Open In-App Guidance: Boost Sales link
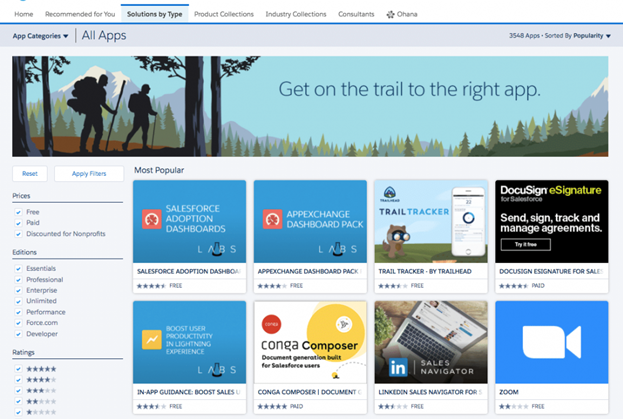 189,392
